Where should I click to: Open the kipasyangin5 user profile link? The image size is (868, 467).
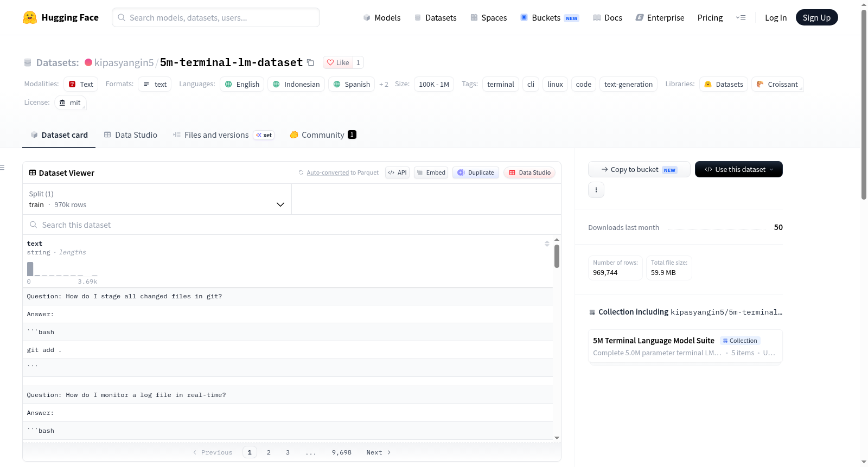pyautogui.click(x=124, y=62)
